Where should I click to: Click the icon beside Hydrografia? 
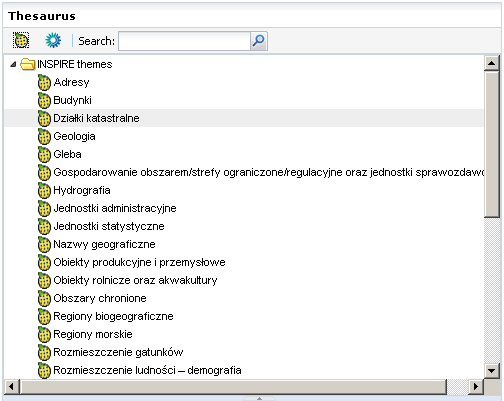click(x=44, y=190)
